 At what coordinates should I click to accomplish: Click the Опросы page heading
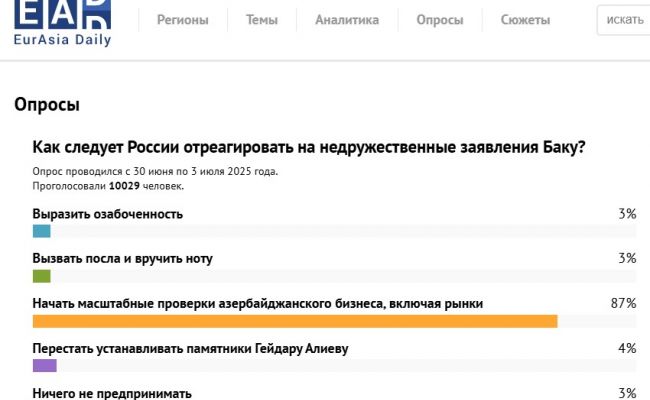pos(47,105)
